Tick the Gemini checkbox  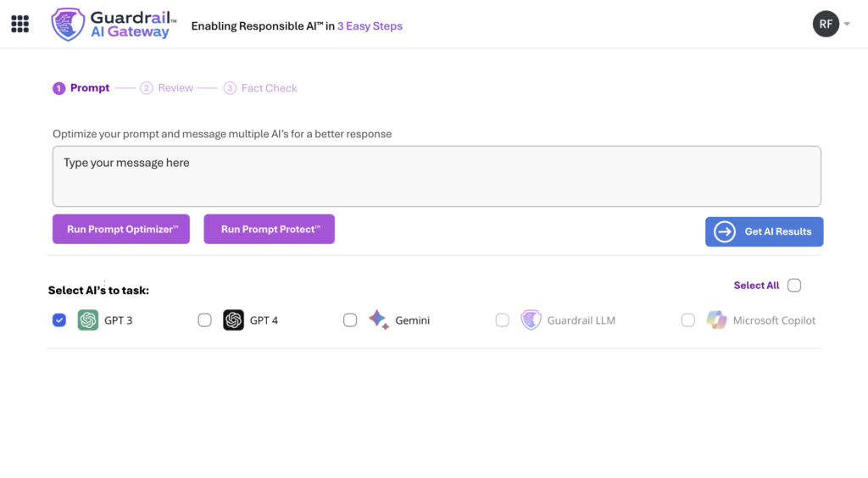tap(350, 320)
